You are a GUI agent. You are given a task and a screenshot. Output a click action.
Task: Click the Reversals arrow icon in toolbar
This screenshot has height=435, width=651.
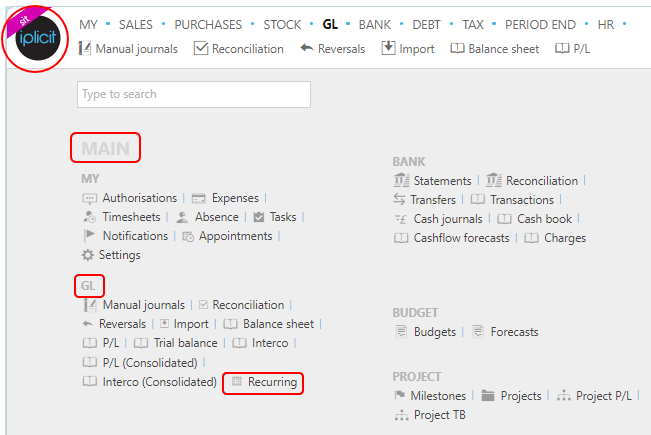click(x=307, y=48)
